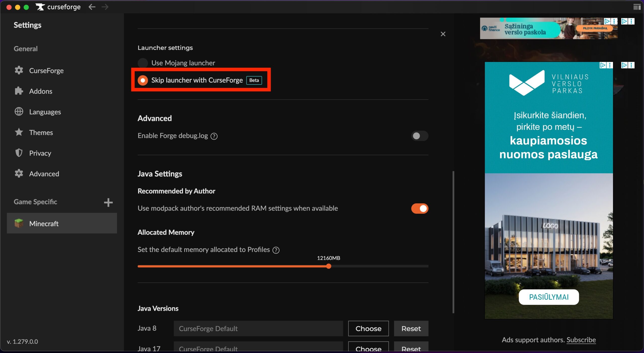Click the globe Languages icon
Image resolution: width=644 pixels, height=353 pixels.
click(x=19, y=112)
